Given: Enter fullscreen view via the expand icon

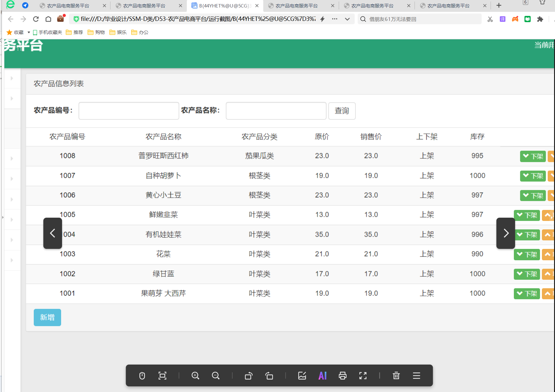Looking at the screenshot, I should click(x=363, y=375).
